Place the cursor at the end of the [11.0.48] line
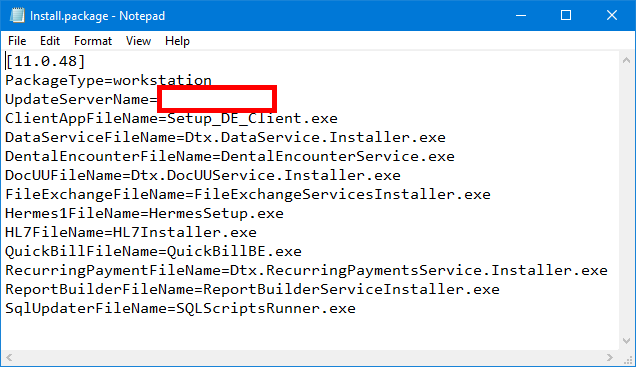The width and height of the screenshot is (636, 367). 86,61
